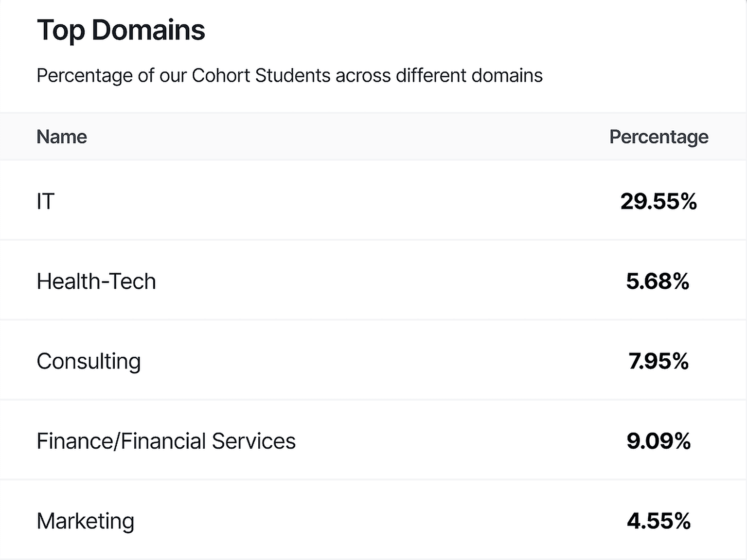Viewport: 747px width, 560px height.
Task: Choose the Consulting domain name
Action: coord(89,361)
